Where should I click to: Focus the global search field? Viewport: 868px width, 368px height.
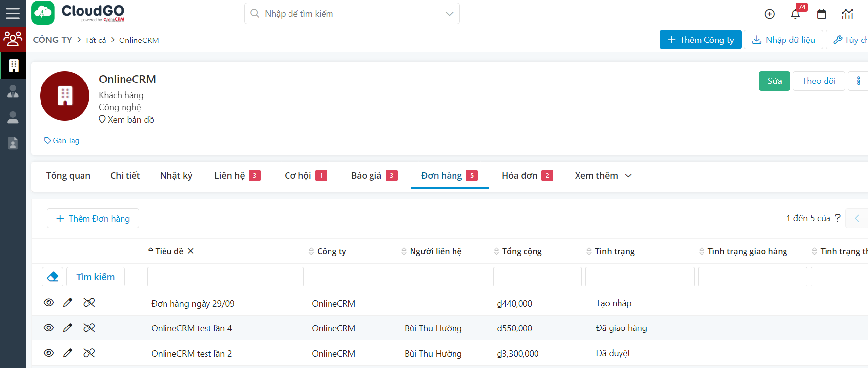click(x=352, y=14)
